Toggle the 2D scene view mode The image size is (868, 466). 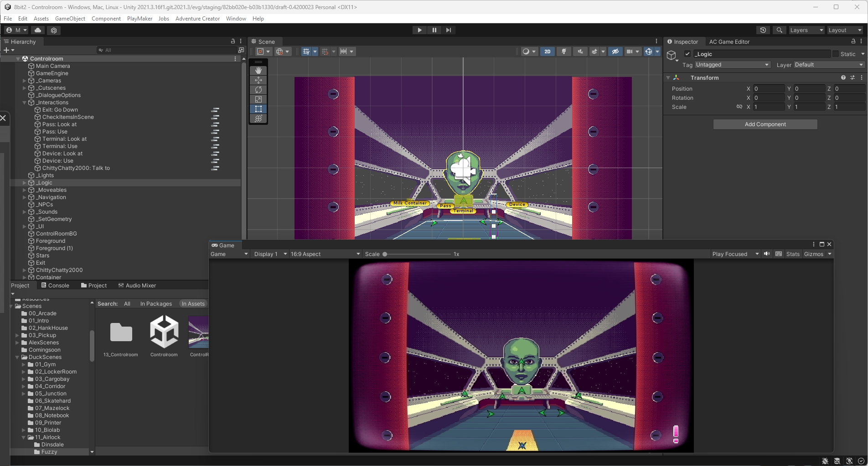click(x=547, y=51)
